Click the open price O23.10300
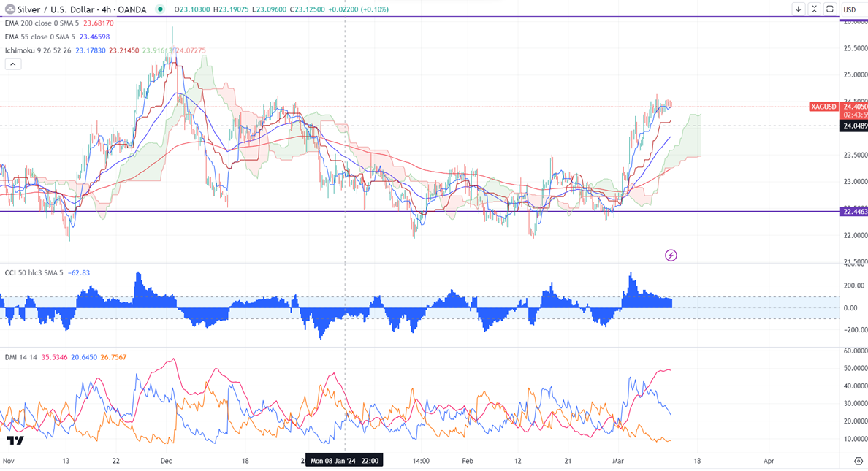Image resolution: width=868 pixels, height=471 pixels. tap(192, 9)
